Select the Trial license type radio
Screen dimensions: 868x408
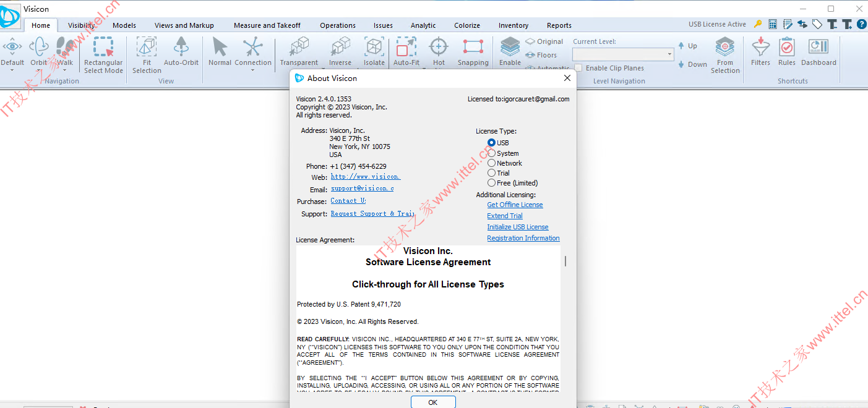(x=491, y=173)
